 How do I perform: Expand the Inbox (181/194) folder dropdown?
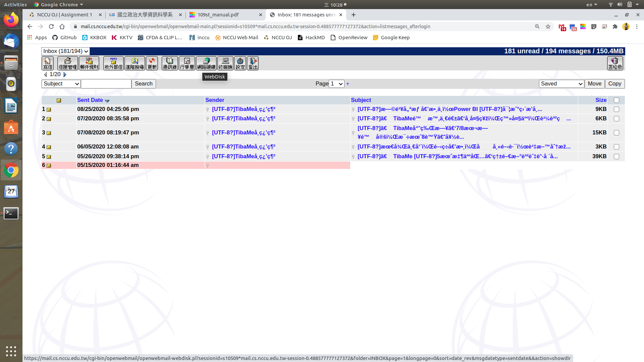tap(65, 51)
